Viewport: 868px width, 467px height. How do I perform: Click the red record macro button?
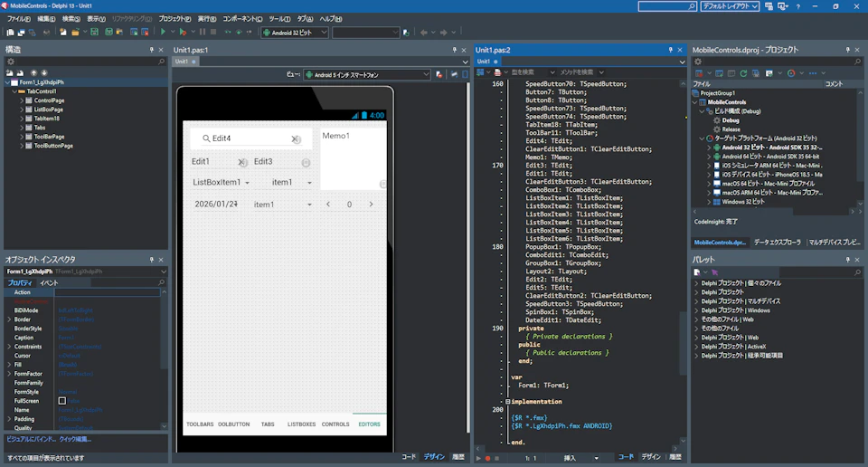coord(487,458)
